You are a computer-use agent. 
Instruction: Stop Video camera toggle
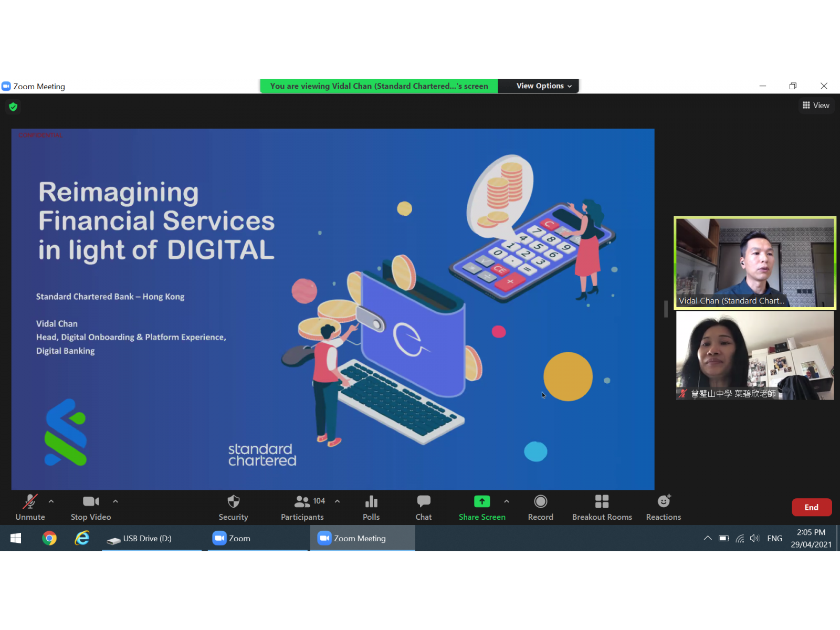coord(91,507)
